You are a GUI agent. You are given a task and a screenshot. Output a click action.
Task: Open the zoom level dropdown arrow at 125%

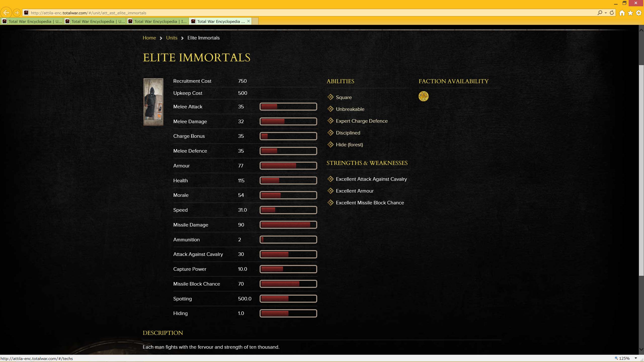pyautogui.click(x=636, y=358)
